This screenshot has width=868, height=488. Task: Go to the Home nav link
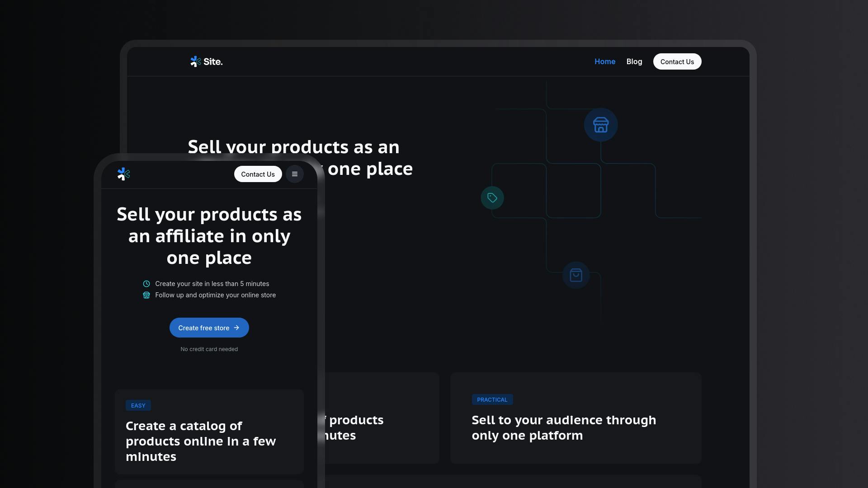[x=604, y=61]
